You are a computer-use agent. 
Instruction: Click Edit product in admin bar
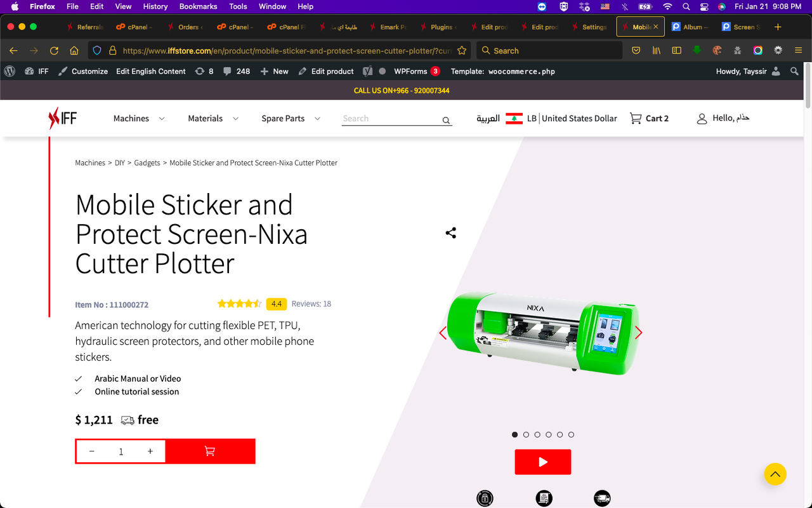click(325, 71)
